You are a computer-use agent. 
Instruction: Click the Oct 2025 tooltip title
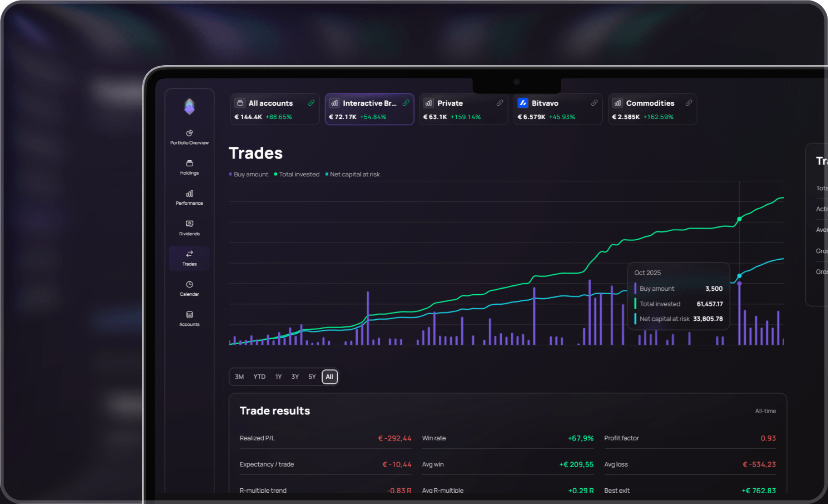pos(648,273)
